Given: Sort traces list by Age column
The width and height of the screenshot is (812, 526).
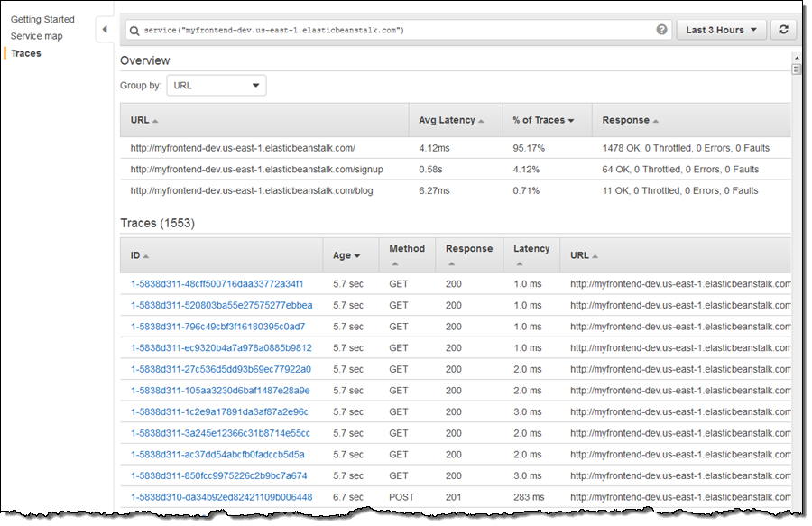Looking at the screenshot, I should point(346,255).
